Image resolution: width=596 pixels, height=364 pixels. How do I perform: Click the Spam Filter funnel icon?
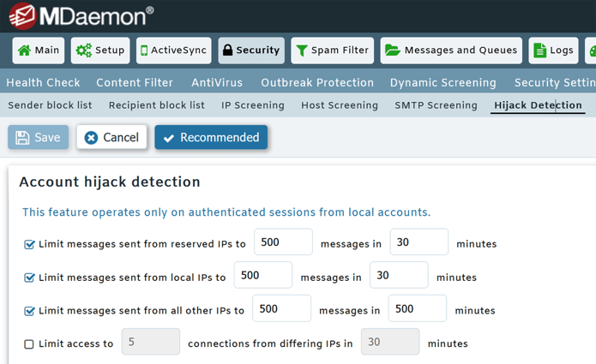302,51
